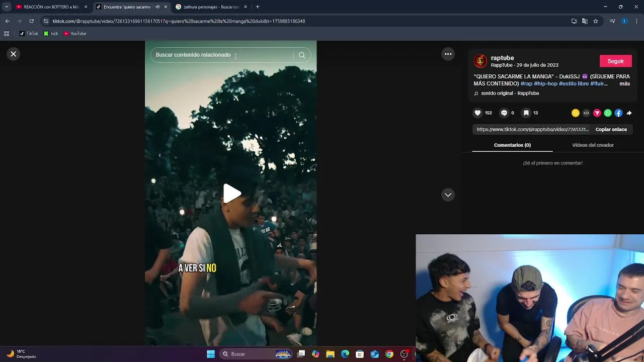
Task: Open the tab search dropdown arrow
Action: (6, 7)
